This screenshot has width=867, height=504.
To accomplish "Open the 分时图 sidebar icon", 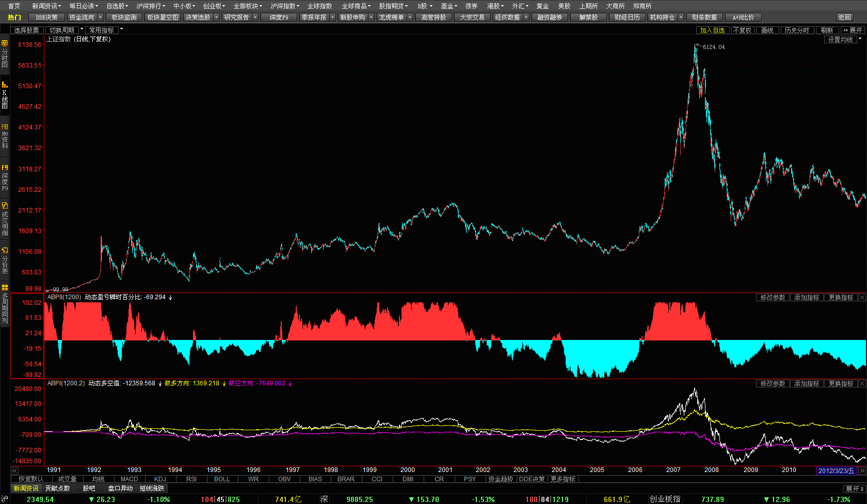I will pyautogui.click(x=5, y=54).
